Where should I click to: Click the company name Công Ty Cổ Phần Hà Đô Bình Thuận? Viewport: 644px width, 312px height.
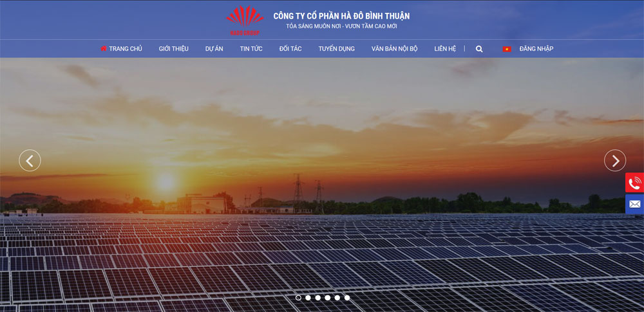click(x=341, y=16)
